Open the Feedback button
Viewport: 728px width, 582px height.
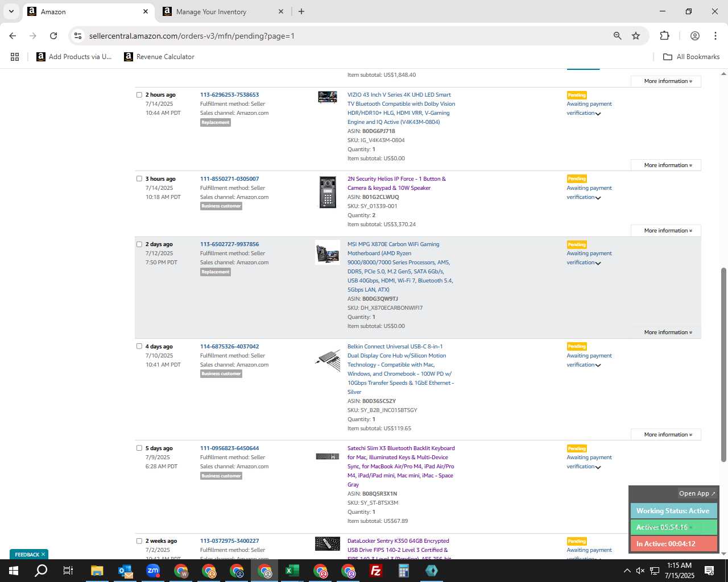(x=27, y=555)
